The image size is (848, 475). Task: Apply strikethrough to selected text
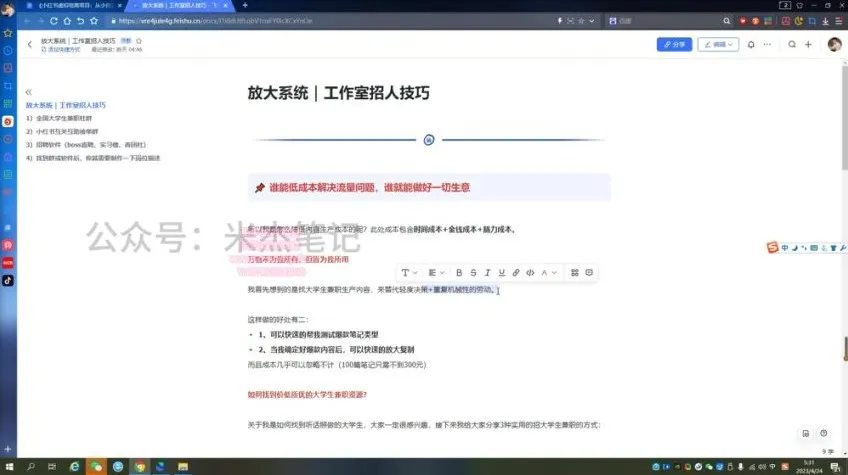click(x=473, y=272)
